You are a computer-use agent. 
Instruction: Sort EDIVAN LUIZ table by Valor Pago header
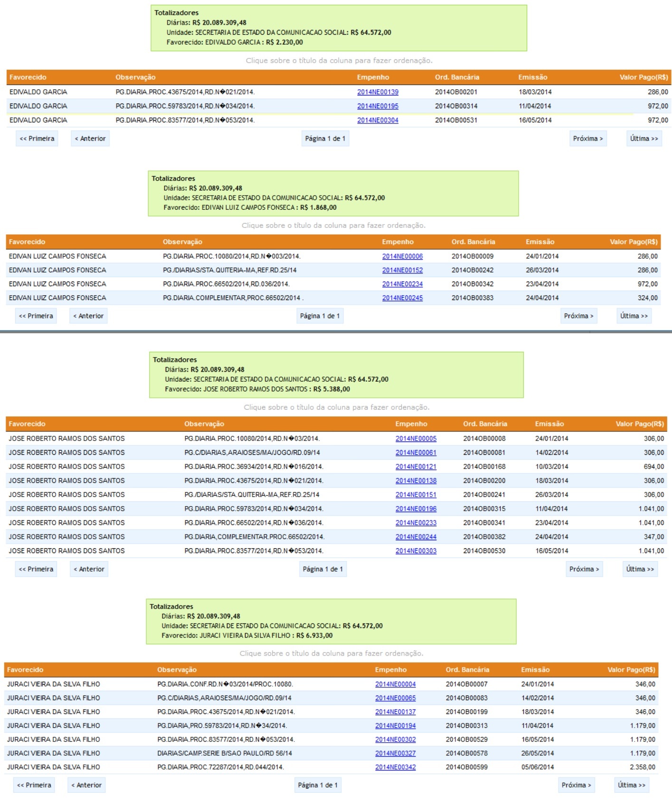634,242
